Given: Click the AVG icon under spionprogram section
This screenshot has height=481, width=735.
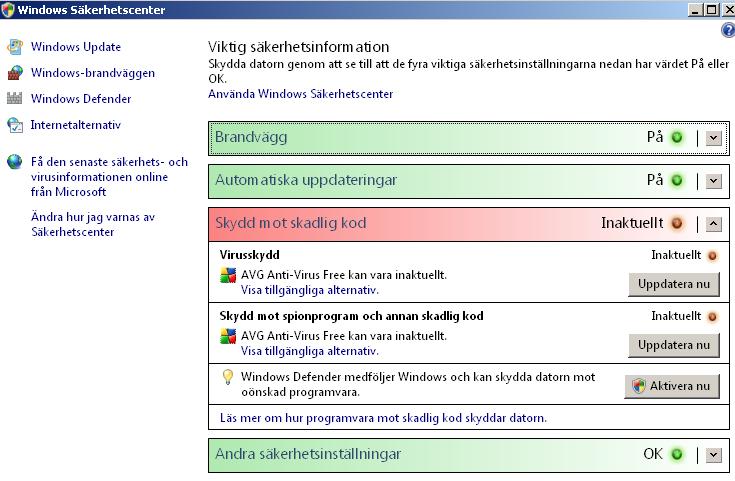Looking at the screenshot, I should (228, 336).
